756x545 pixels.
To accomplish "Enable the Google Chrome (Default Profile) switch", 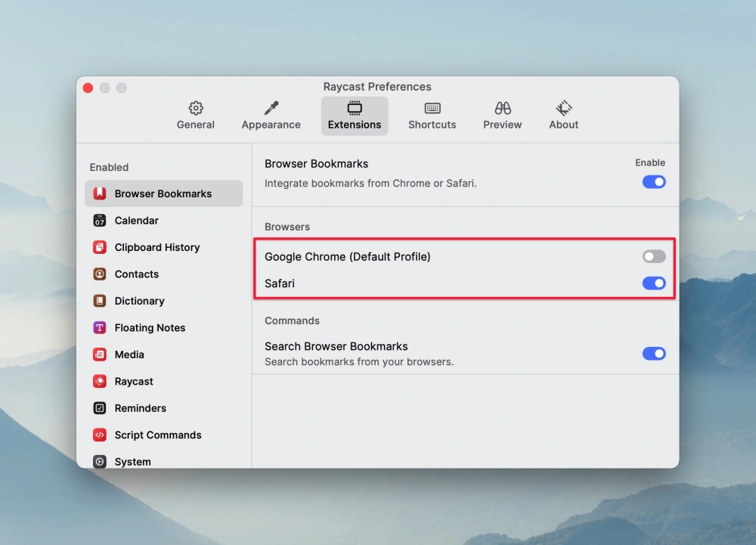I will [654, 256].
